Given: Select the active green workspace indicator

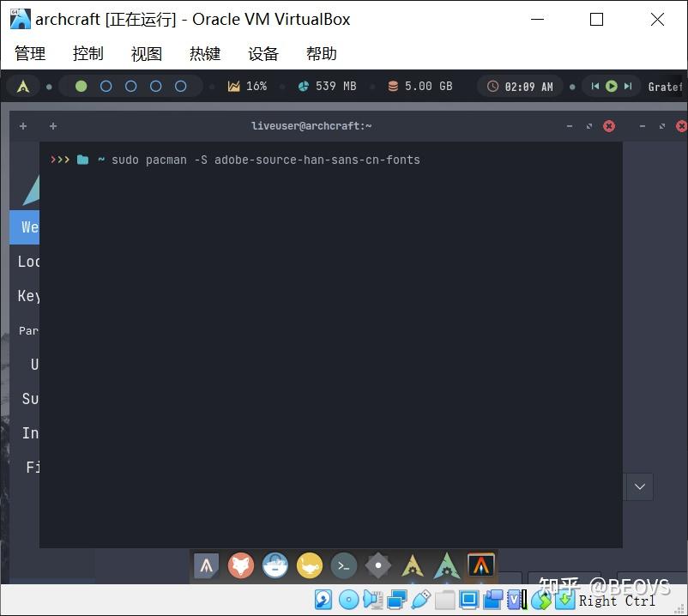Looking at the screenshot, I should click(x=81, y=86).
